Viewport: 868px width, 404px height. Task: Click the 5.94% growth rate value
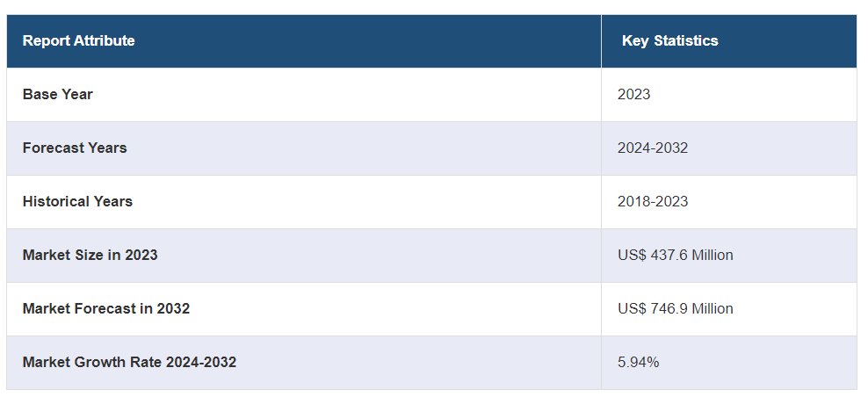click(638, 362)
